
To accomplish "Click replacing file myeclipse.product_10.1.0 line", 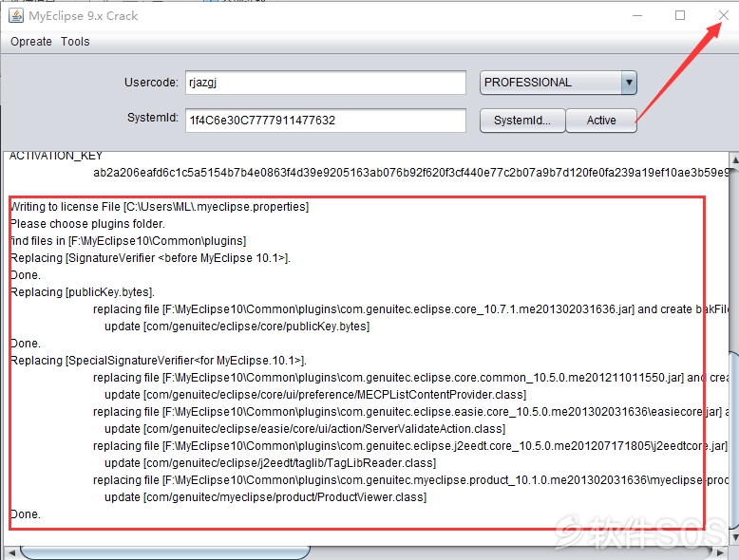I will 411,480.
